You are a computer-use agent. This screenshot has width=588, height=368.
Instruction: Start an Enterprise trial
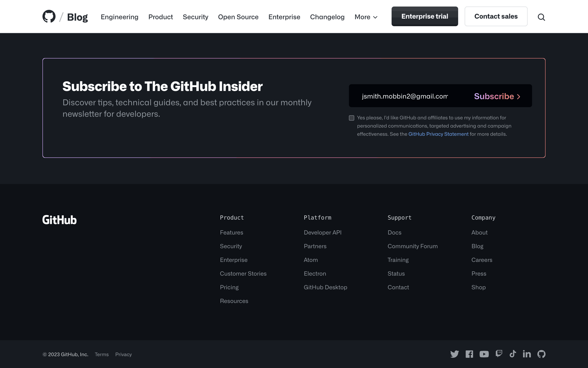tap(425, 16)
